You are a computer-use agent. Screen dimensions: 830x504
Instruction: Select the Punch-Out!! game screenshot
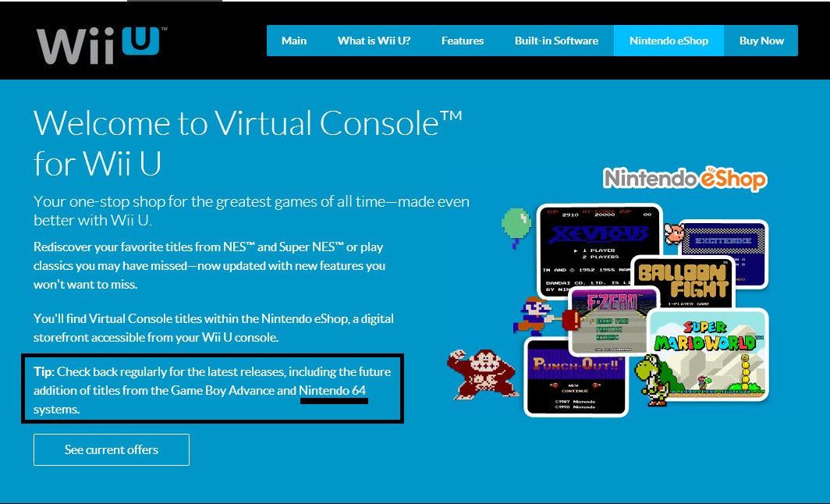click(x=576, y=377)
